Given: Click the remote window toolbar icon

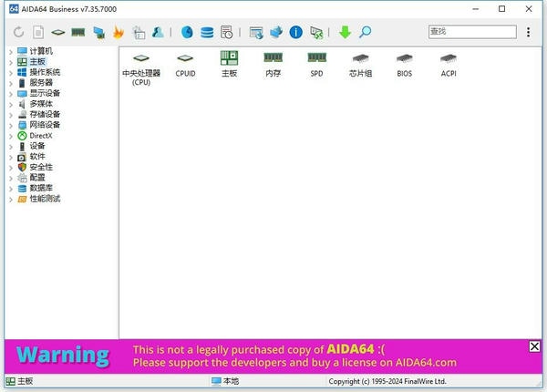Looking at the screenshot, I should click(256, 33).
